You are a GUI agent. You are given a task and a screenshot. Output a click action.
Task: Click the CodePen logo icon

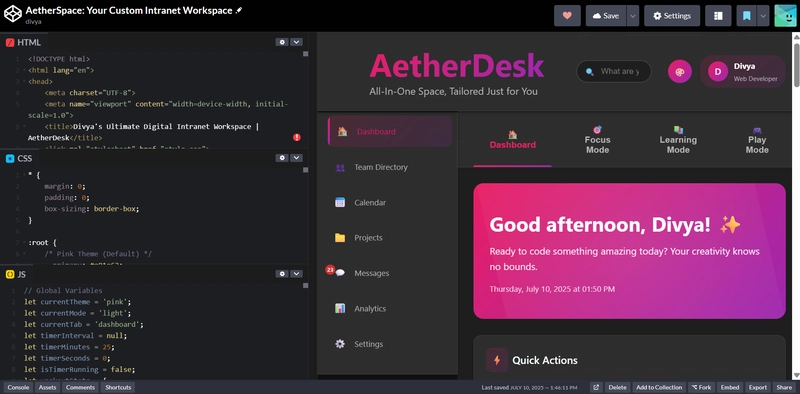(13, 14)
